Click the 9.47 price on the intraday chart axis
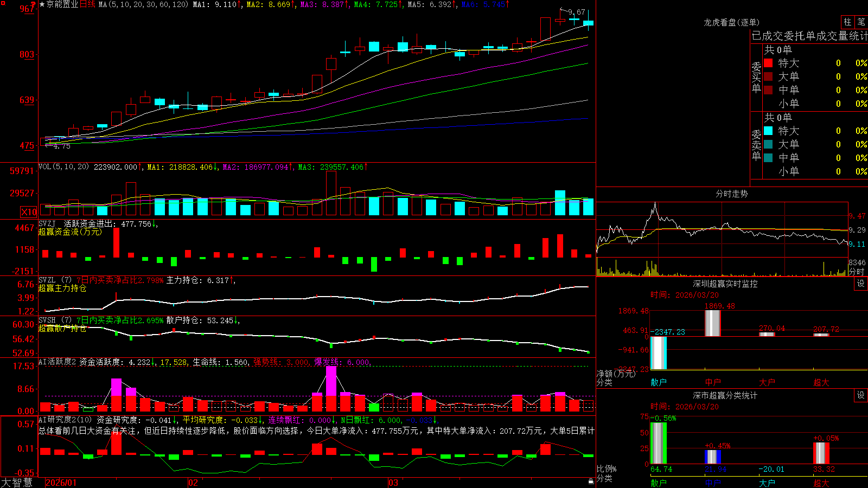 [x=857, y=216]
